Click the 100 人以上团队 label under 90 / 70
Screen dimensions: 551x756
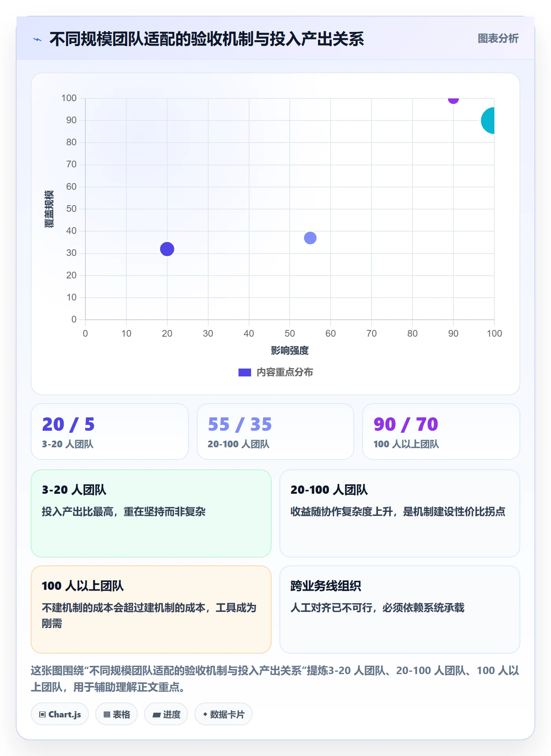point(406,444)
